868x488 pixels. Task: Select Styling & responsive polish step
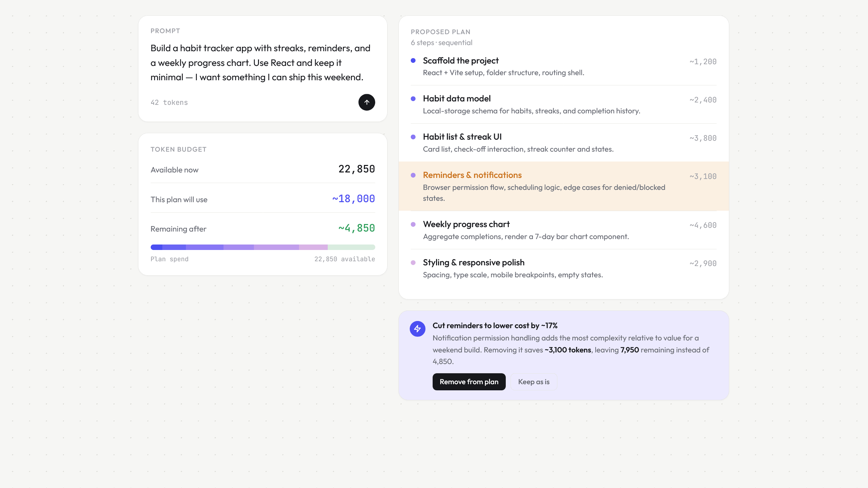click(564, 268)
